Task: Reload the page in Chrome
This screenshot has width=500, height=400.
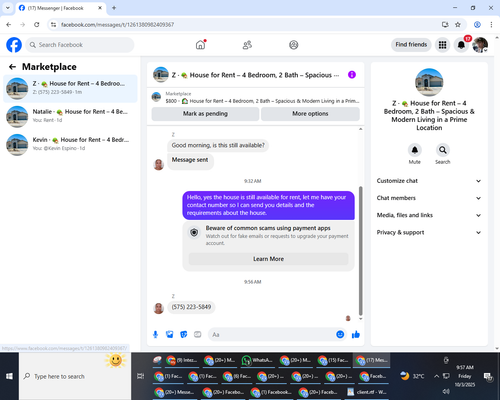Action: (37, 25)
